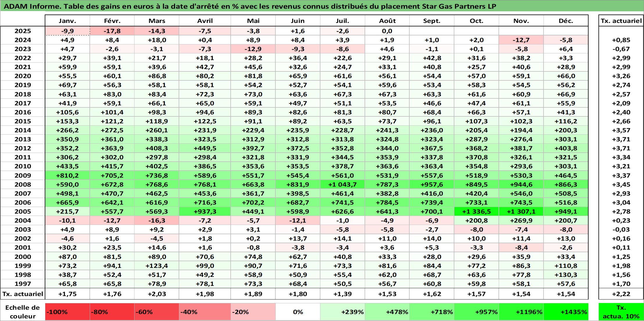Click the 'Janv.' column header

[67, 21]
